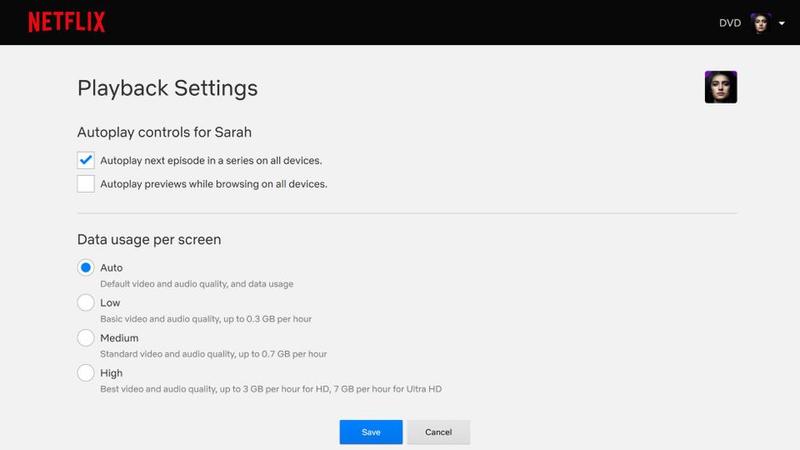Click the 'Medium' option label text
The image size is (800, 450).
click(x=119, y=338)
